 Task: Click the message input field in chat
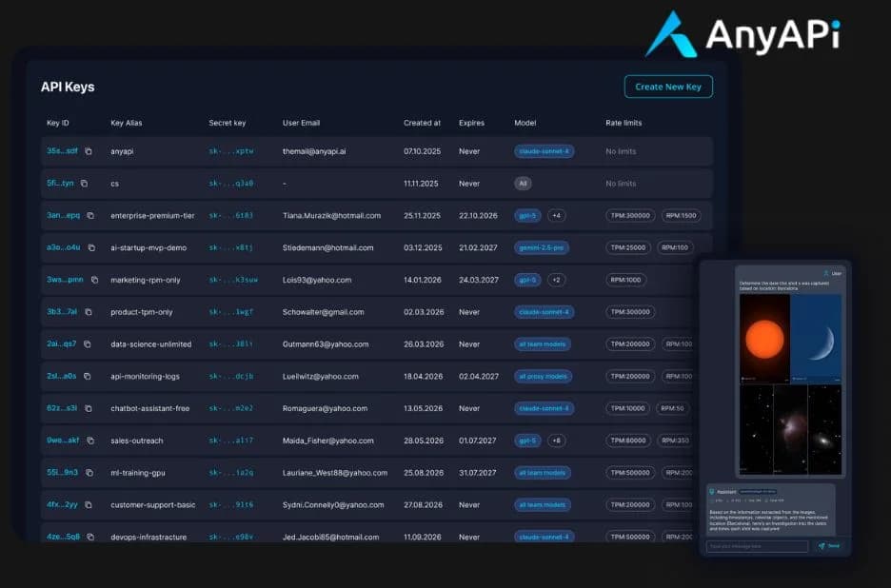[x=757, y=546]
